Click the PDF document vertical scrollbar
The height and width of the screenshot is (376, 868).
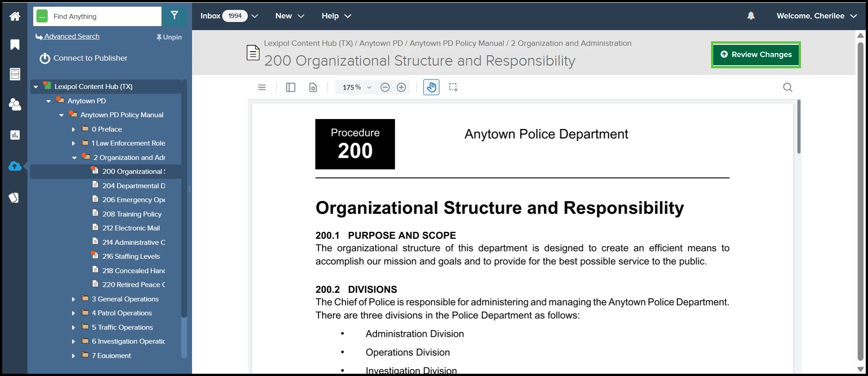[799, 127]
